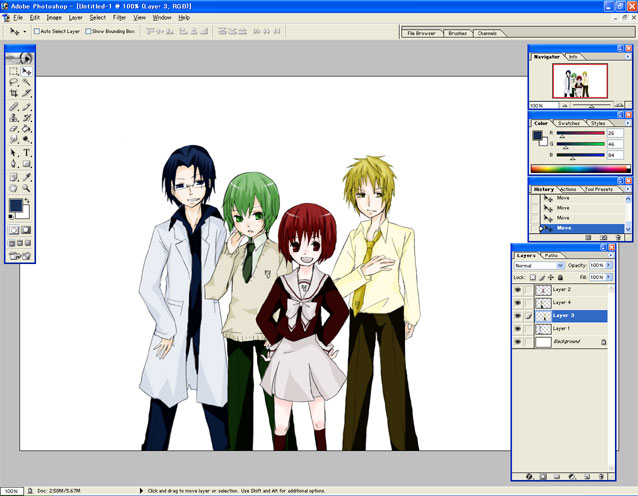Toggle lock transparent pixels in Layers

click(533, 277)
